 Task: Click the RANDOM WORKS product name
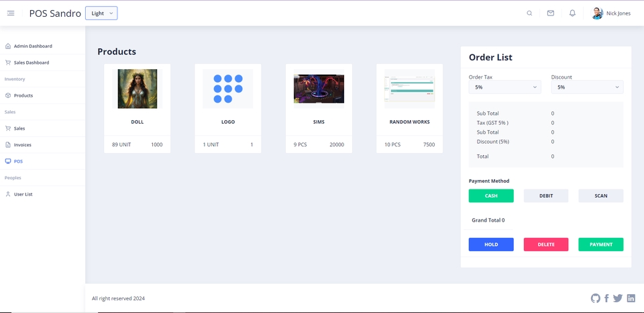(409, 122)
